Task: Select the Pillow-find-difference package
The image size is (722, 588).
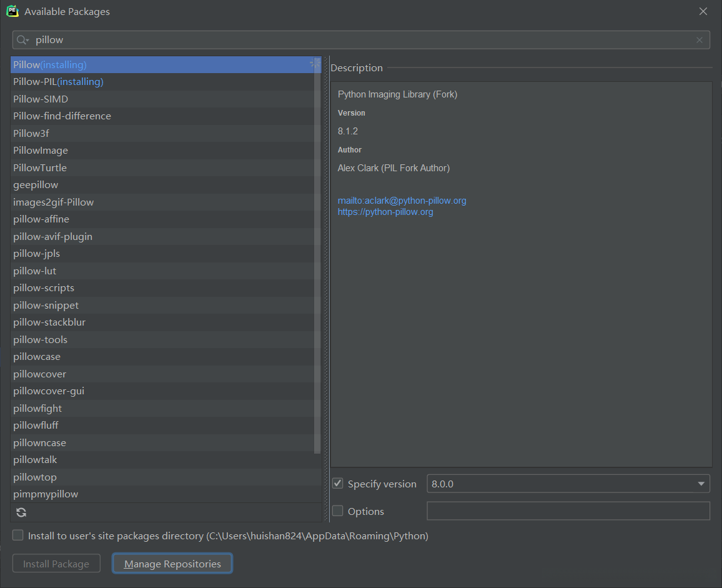Action: click(166, 116)
